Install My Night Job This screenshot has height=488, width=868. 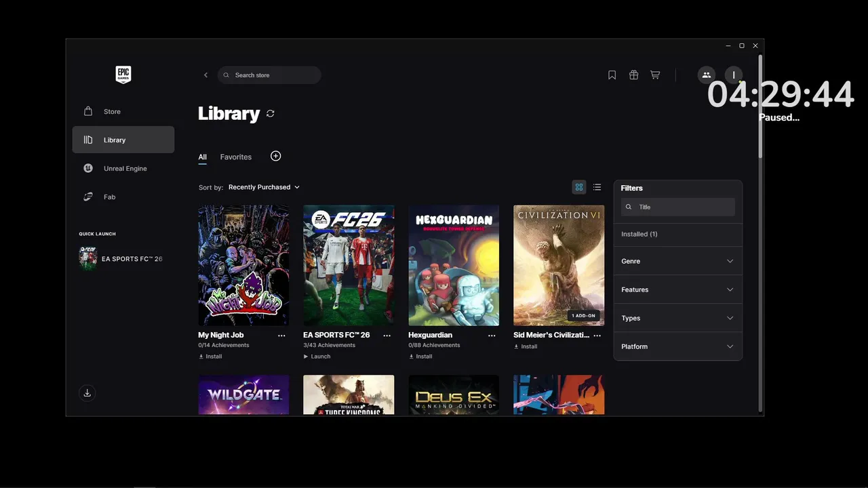coord(210,357)
